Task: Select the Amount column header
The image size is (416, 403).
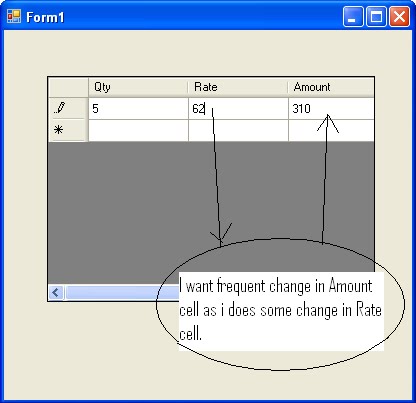Action: click(331, 87)
